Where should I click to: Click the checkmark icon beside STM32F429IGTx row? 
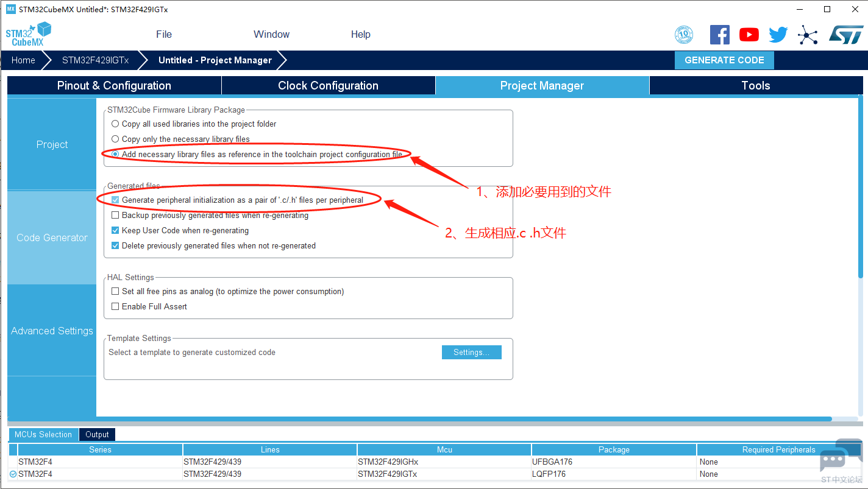click(13, 474)
